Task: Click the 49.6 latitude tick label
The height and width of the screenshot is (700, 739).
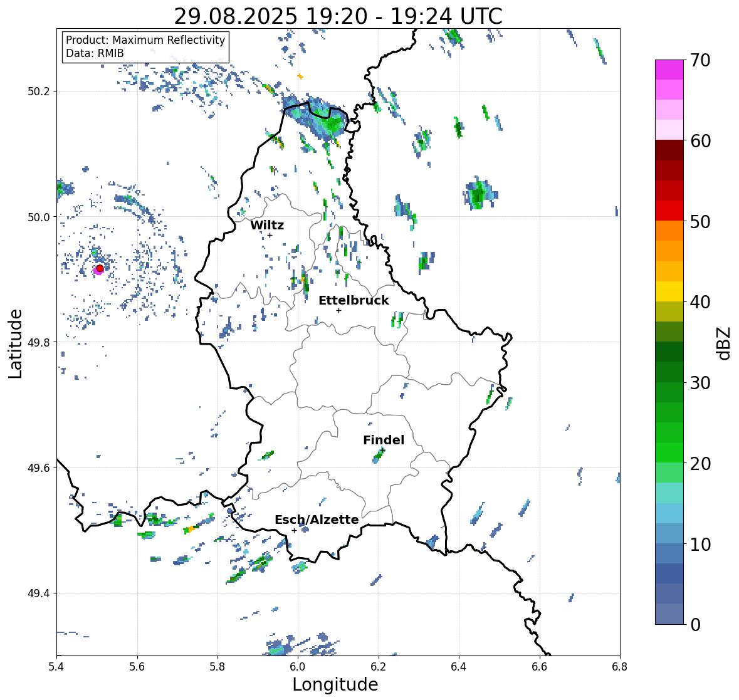Action: pos(39,468)
